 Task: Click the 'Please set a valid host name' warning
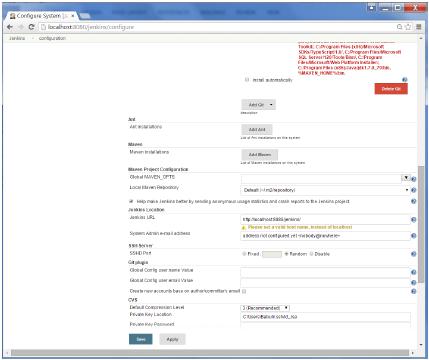coord(300,227)
